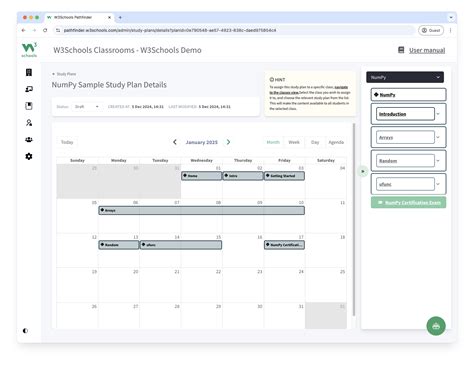This screenshot has width=474, height=365.
Task: Open the group users icon in sidebar
Action: coord(29,139)
